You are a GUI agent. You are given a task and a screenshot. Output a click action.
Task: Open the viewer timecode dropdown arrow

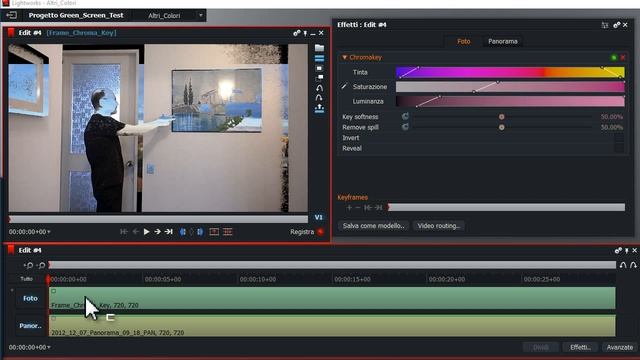(x=49, y=232)
